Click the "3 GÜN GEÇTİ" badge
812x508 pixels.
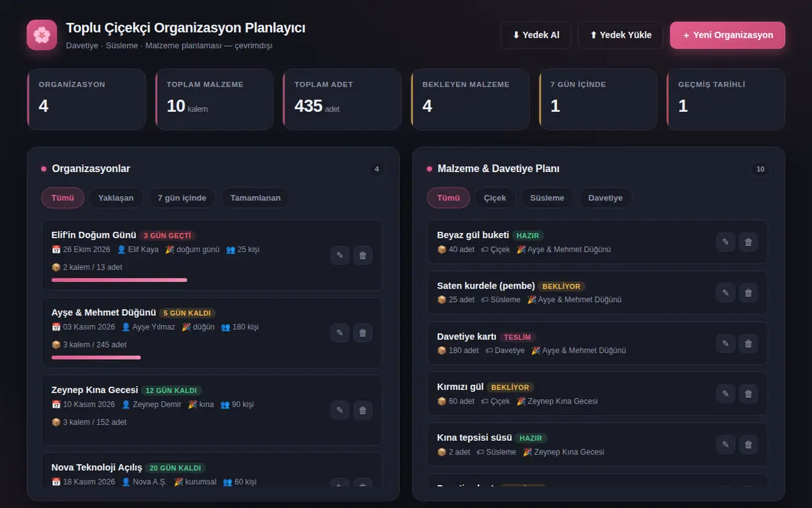(x=168, y=236)
